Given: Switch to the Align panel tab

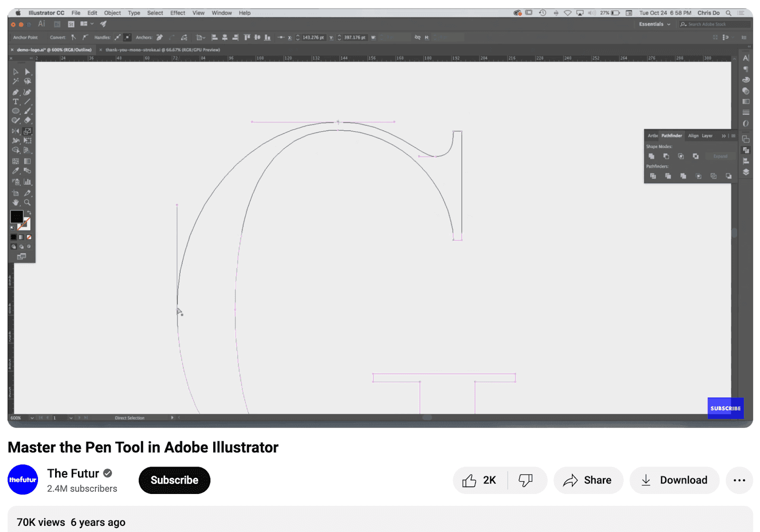Looking at the screenshot, I should point(693,136).
